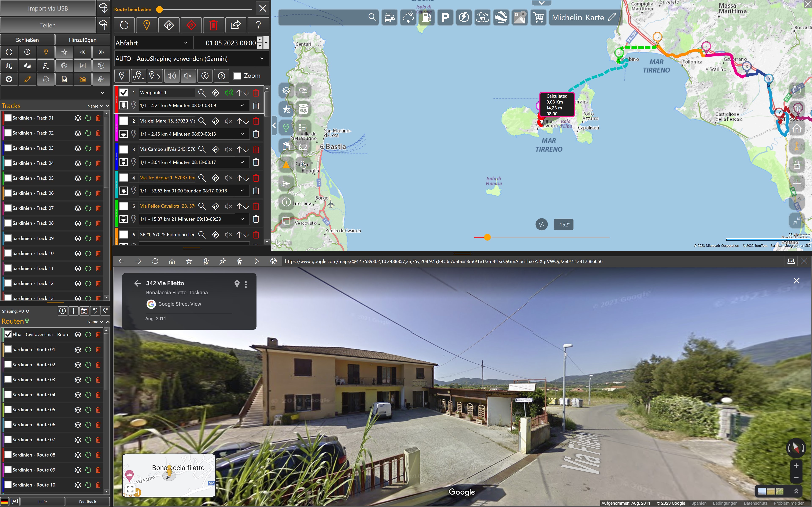Click the weather cloud icon in map toolbar
Screen dimensions: 812x507
click(408, 18)
